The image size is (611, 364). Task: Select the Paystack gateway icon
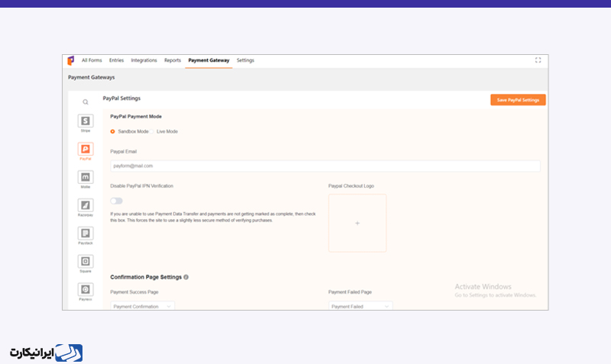click(x=86, y=234)
